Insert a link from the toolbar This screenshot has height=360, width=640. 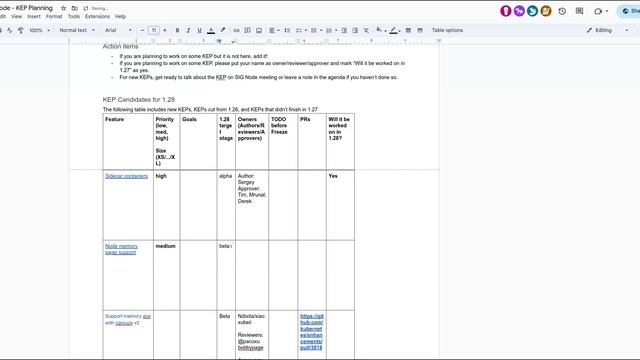click(x=236, y=30)
